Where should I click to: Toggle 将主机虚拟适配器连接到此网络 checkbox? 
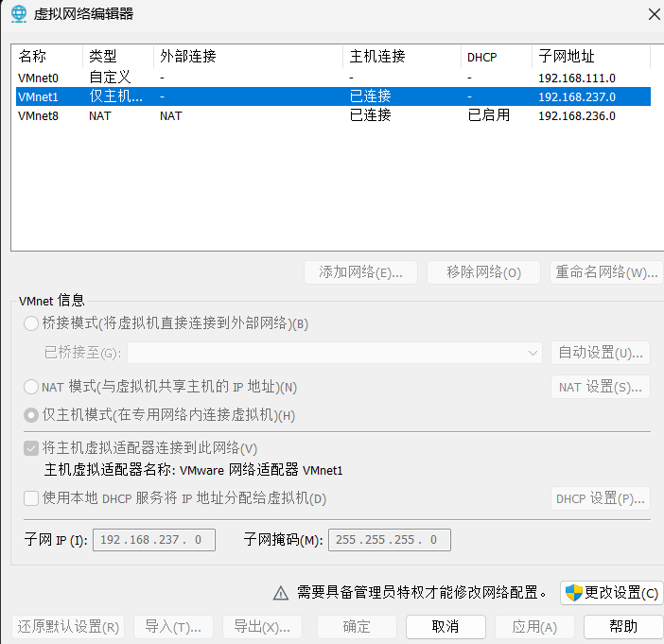[31, 448]
